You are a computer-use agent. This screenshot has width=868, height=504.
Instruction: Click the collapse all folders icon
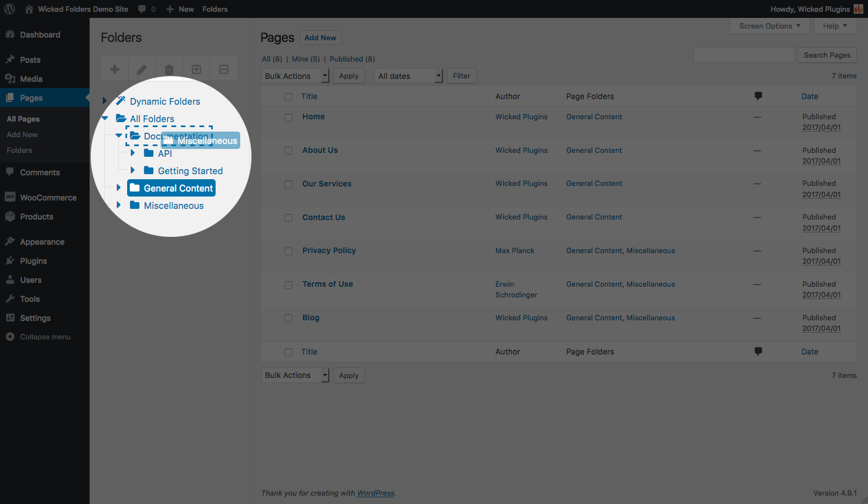coord(223,69)
